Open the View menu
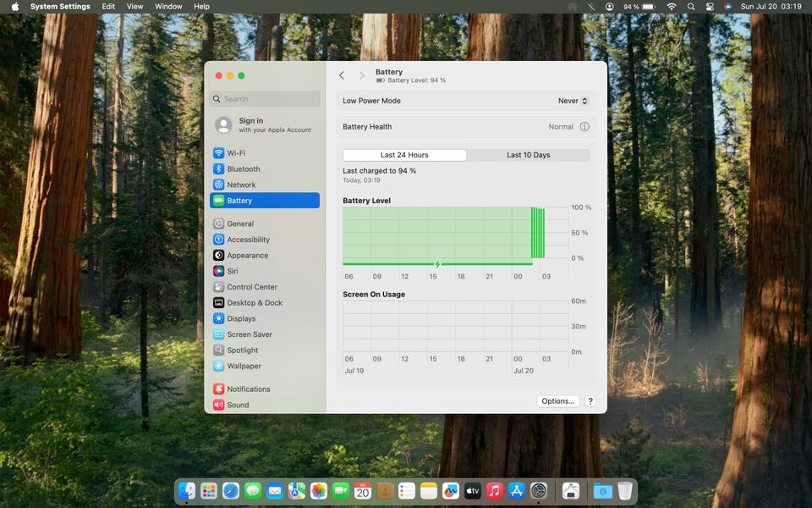812x508 pixels. (134, 7)
